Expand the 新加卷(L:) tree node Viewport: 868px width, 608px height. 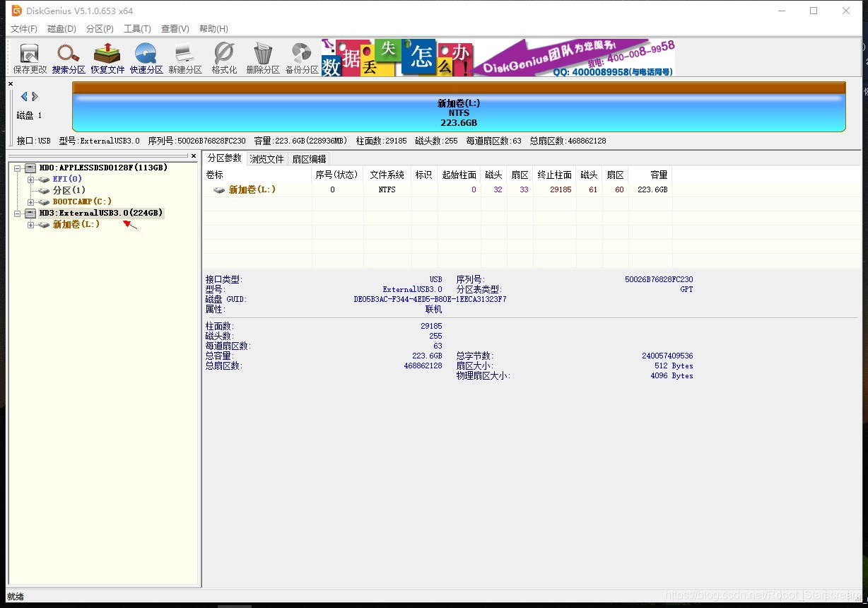coord(30,224)
